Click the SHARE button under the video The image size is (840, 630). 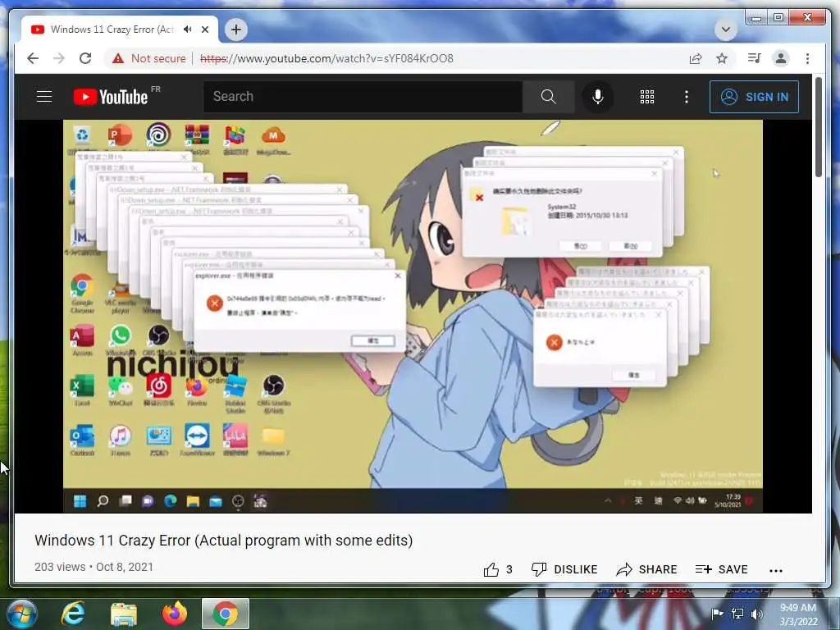(646, 569)
